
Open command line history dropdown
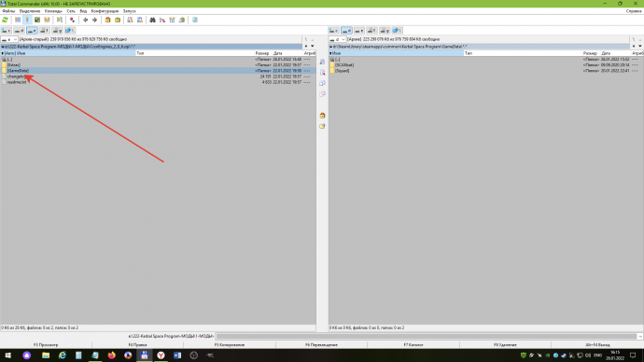point(640,336)
